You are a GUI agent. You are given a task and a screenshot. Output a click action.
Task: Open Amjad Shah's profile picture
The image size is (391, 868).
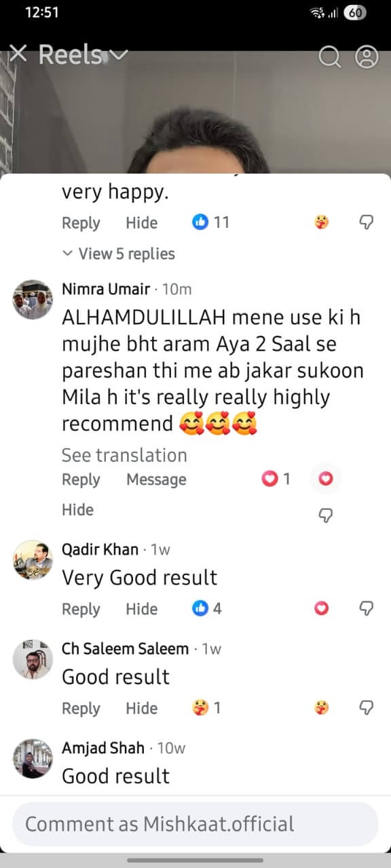[x=33, y=759]
